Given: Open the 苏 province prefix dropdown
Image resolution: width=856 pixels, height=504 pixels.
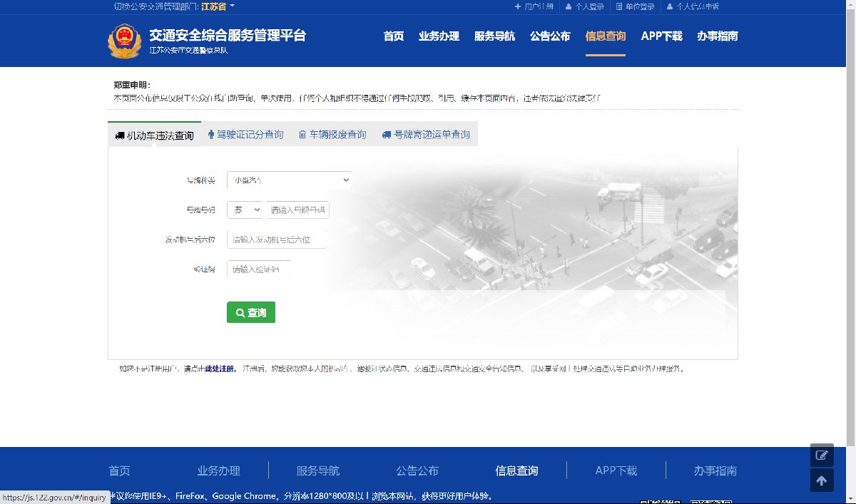Looking at the screenshot, I should tap(245, 210).
